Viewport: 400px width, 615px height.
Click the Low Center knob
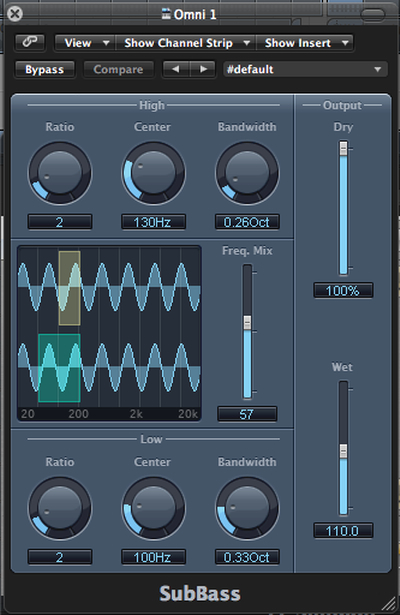tap(153, 508)
